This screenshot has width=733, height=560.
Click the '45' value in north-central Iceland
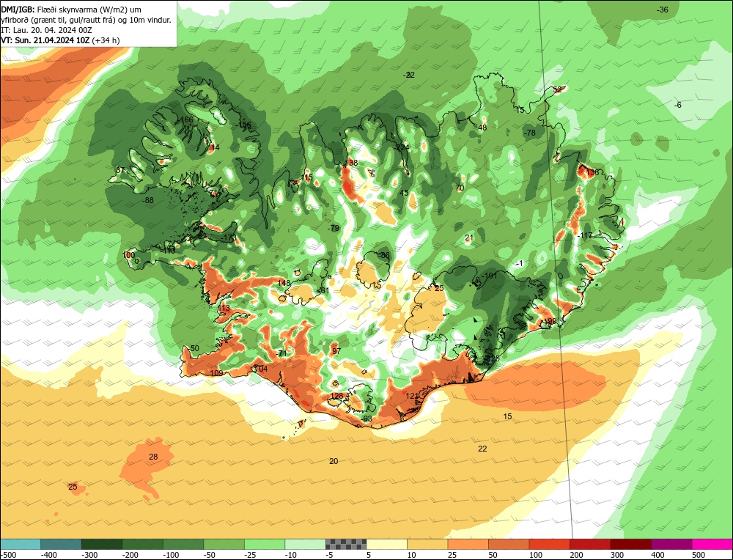tap(405, 193)
